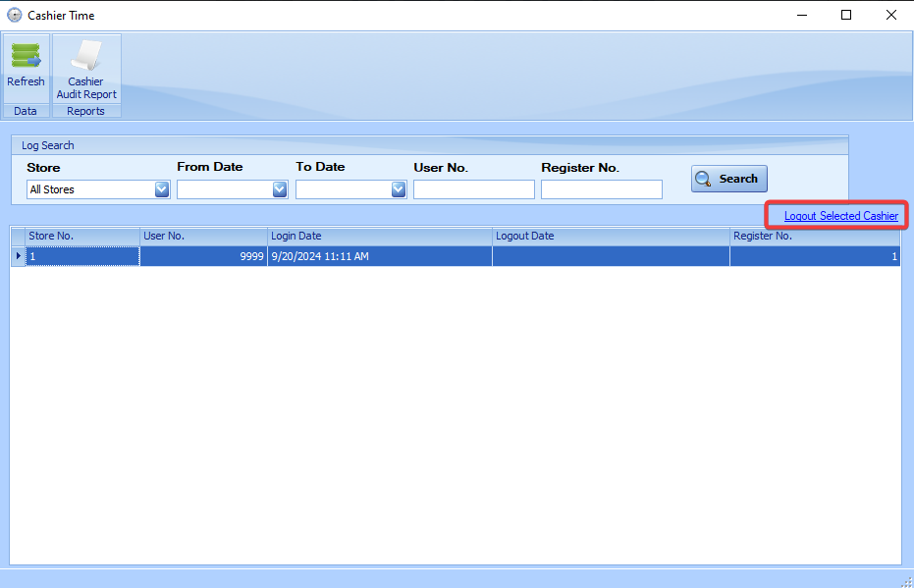The image size is (914, 588).
Task: Sort by the User No. column header
Action: pos(203,237)
